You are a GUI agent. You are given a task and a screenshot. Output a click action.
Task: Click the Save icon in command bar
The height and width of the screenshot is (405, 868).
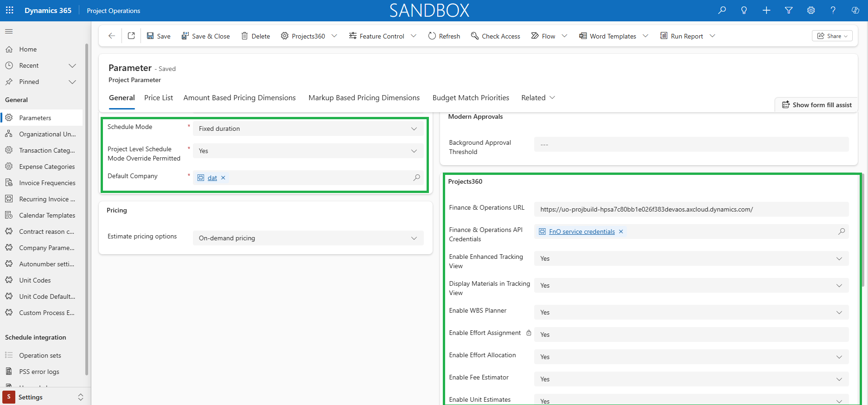tap(150, 36)
